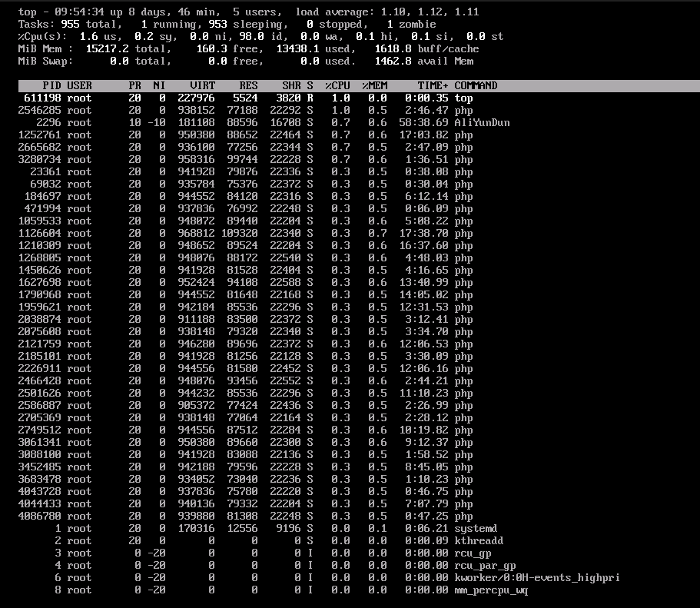Image resolution: width=700 pixels, height=608 pixels.
Task: Click the %CPU column header
Action: [x=337, y=86]
